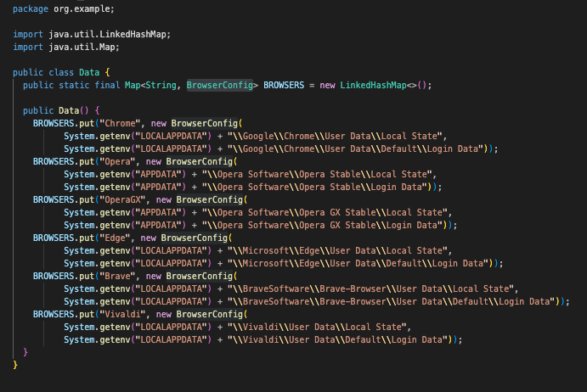
Task: Click the Microsoft Edge Local State path string
Action: pyautogui.click(x=335, y=250)
